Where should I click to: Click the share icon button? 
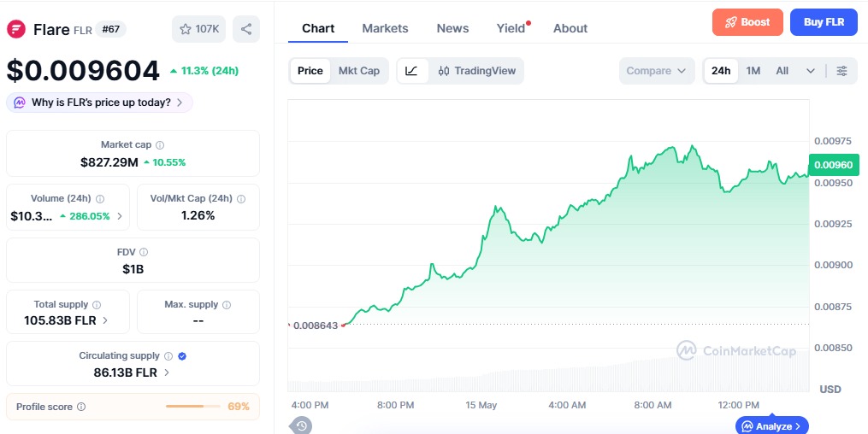246,29
